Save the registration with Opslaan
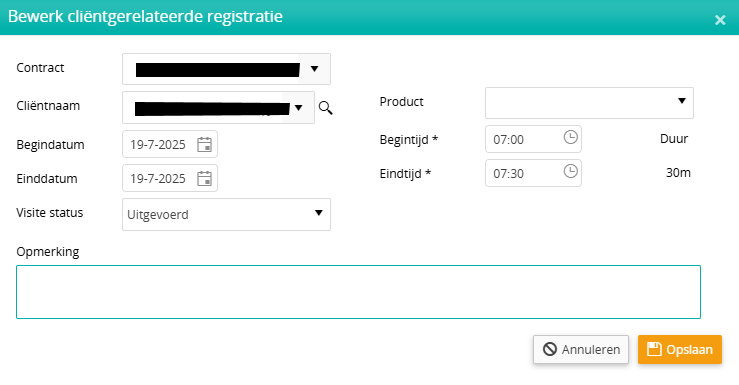Screen dimensions: 739x385 click(x=680, y=350)
